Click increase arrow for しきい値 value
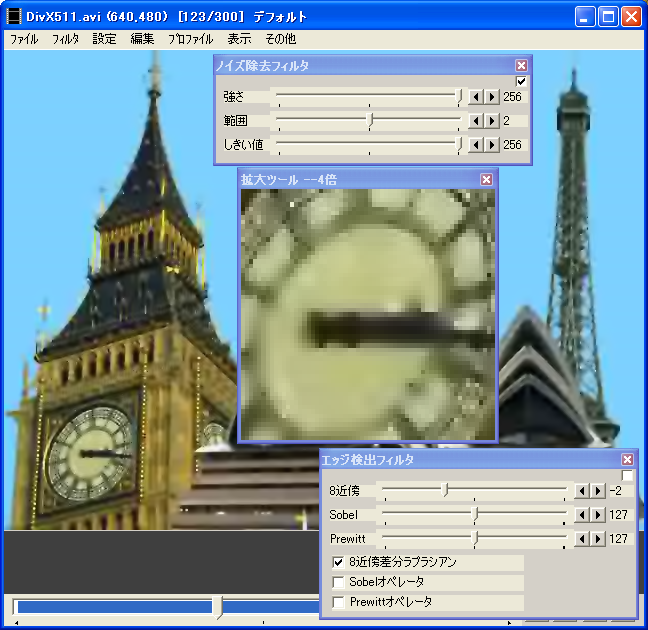 [x=491, y=145]
